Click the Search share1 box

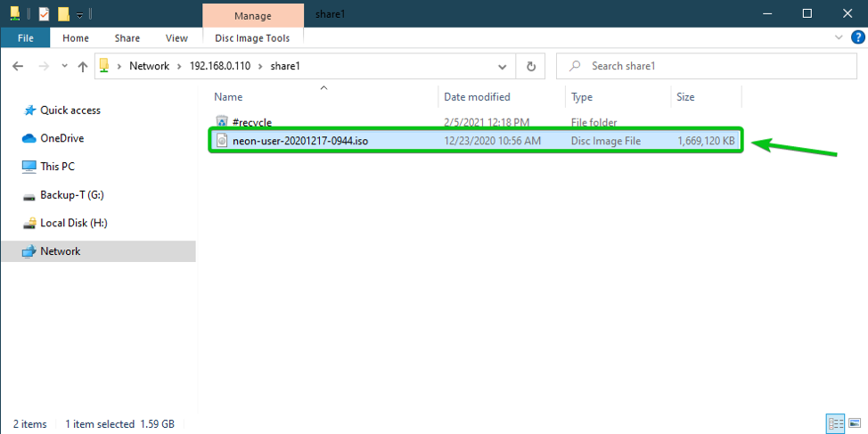pyautogui.click(x=707, y=67)
